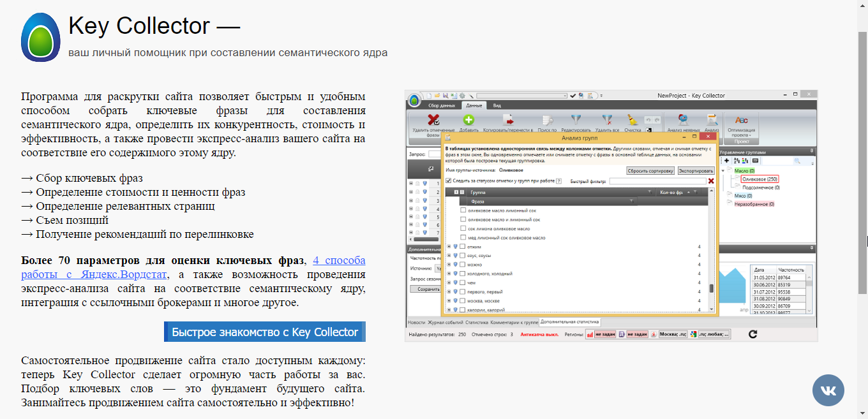
Task: Switch to the 'Данные' ribbon tab
Action: tap(474, 105)
